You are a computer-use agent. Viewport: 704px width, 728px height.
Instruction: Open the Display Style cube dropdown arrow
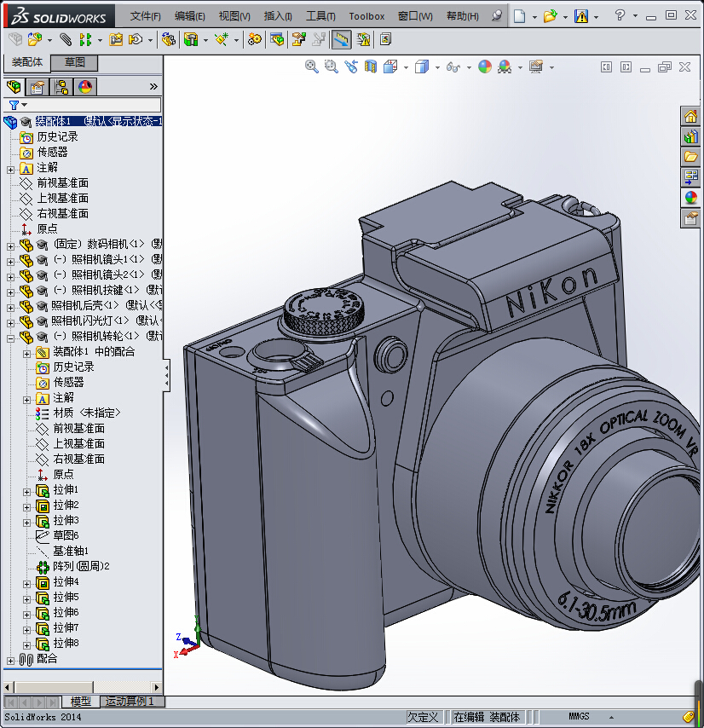coord(437,68)
